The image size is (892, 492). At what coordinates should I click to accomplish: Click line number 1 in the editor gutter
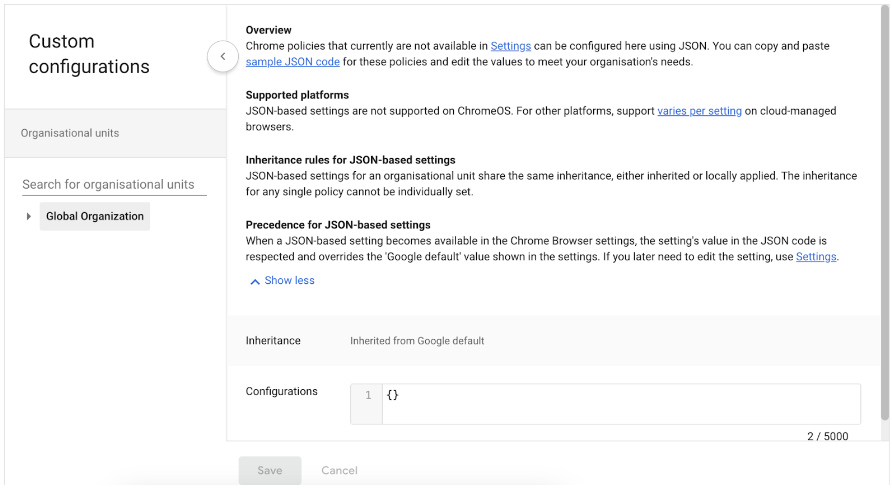[368, 395]
